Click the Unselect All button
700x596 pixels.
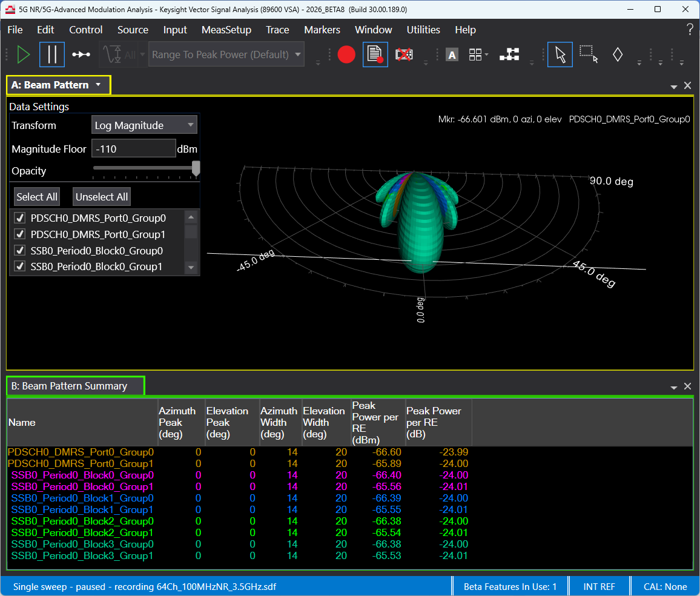click(x=102, y=197)
